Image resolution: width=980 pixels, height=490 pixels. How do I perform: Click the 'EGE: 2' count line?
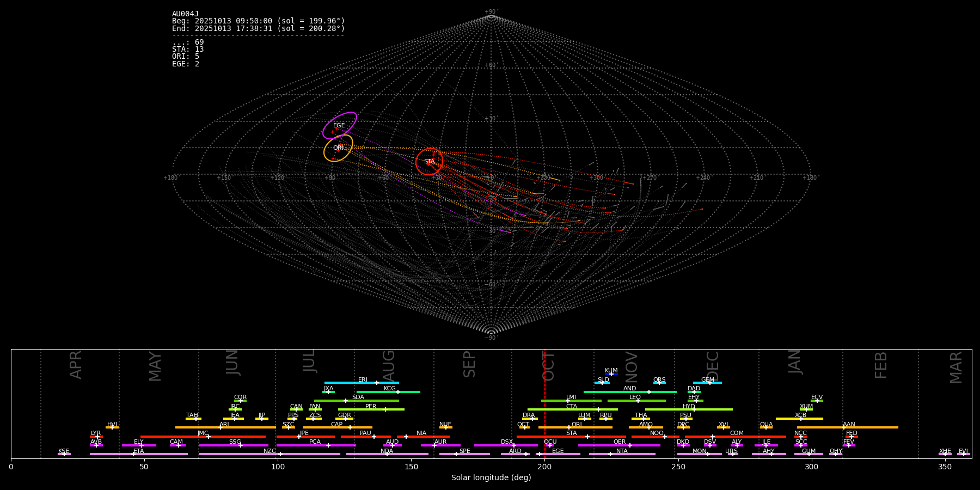tap(186, 64)
